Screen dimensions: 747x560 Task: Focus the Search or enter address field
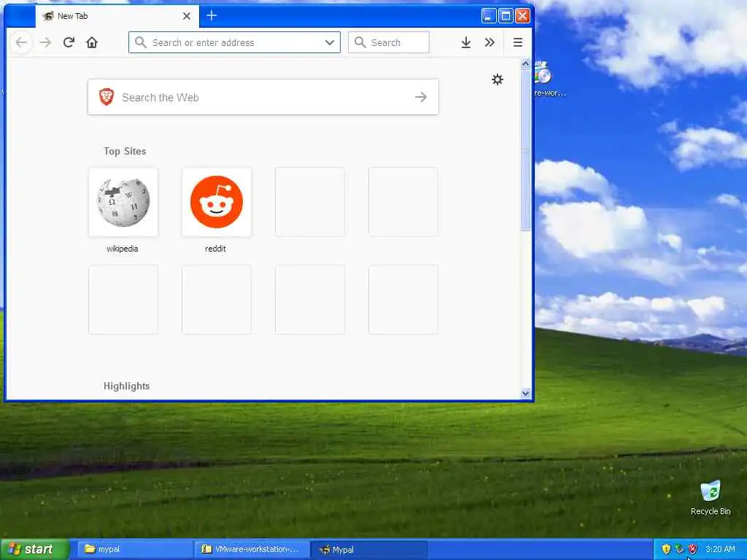coord(234,42)
